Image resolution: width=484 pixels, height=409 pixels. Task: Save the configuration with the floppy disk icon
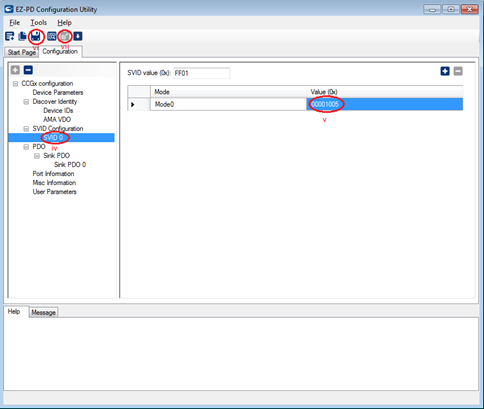[x=36, y=36]
